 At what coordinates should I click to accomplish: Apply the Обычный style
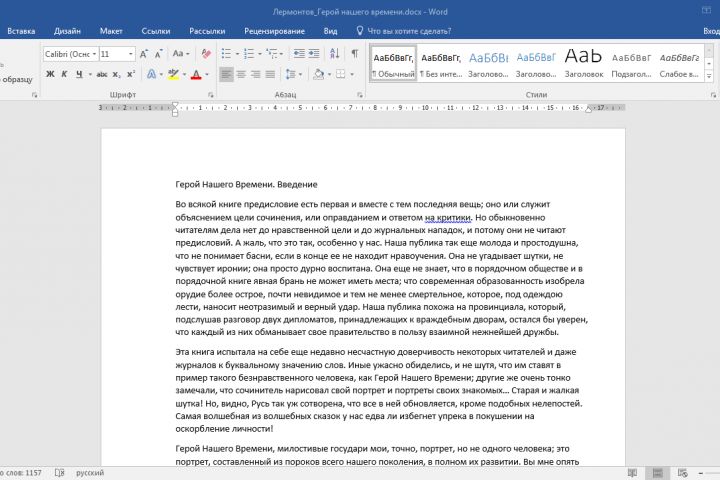(393, 63)
